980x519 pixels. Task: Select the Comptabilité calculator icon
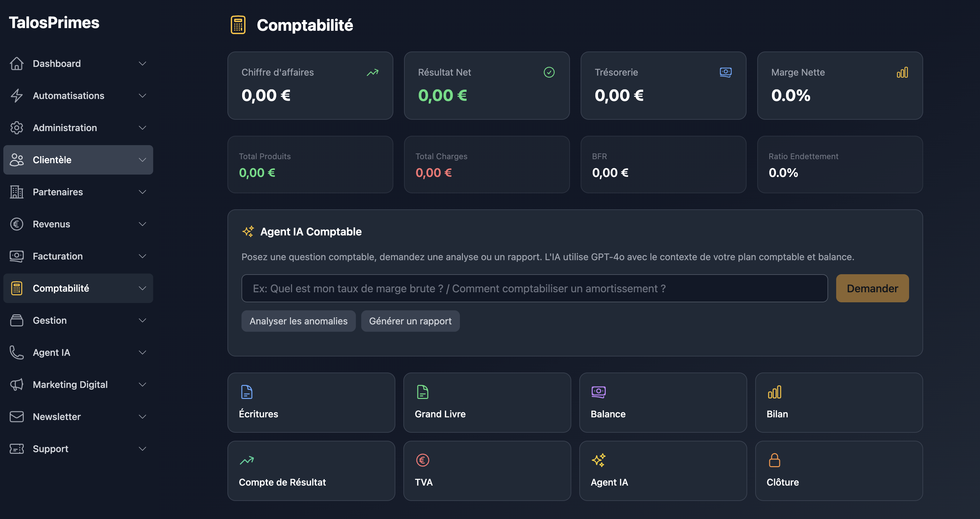(16, 288)
